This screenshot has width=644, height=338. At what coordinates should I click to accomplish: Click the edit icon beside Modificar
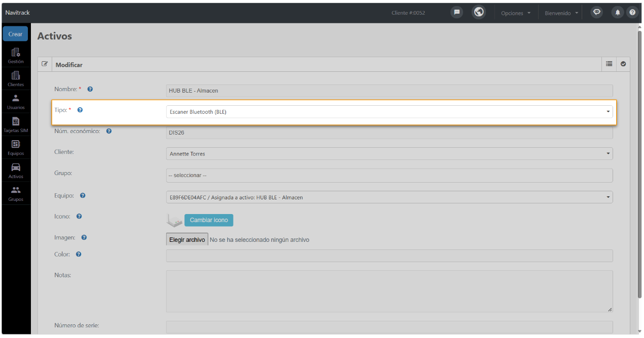[45, 64]
